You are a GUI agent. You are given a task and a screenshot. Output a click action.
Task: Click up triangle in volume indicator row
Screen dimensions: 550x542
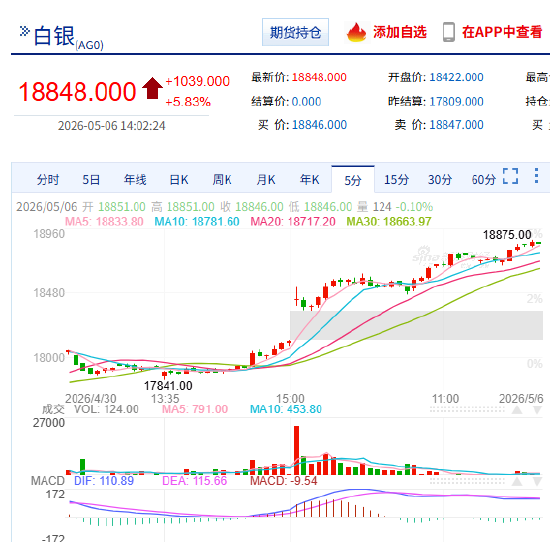coord(517,410)
